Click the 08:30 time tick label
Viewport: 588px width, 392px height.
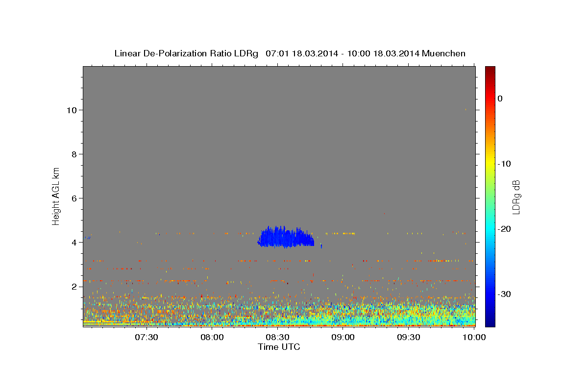click(277, 338)
